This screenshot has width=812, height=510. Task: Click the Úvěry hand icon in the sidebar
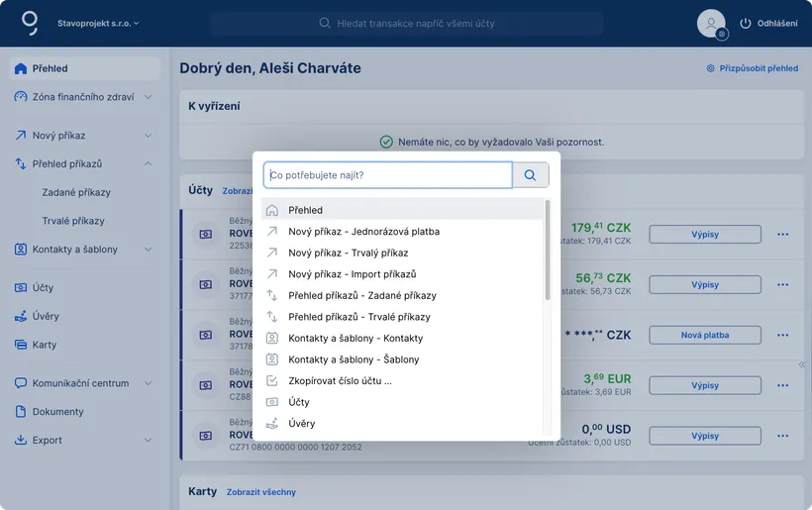pos(21,316)
